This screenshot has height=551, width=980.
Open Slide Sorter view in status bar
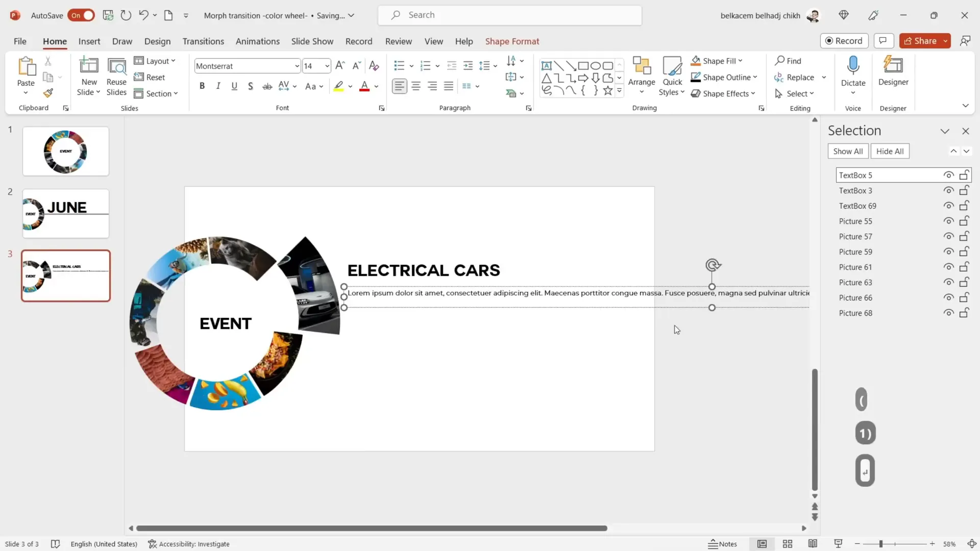point(788,544)
